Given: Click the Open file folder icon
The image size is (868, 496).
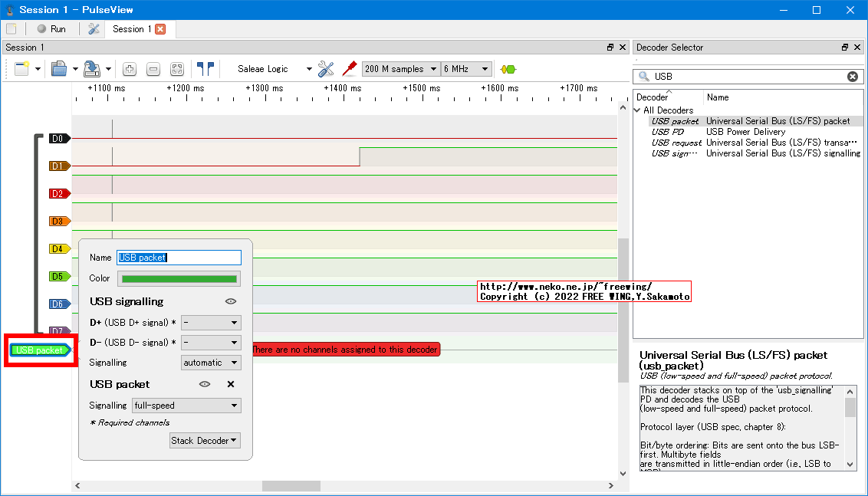Looking at the screenshot, I should (59, 69).
